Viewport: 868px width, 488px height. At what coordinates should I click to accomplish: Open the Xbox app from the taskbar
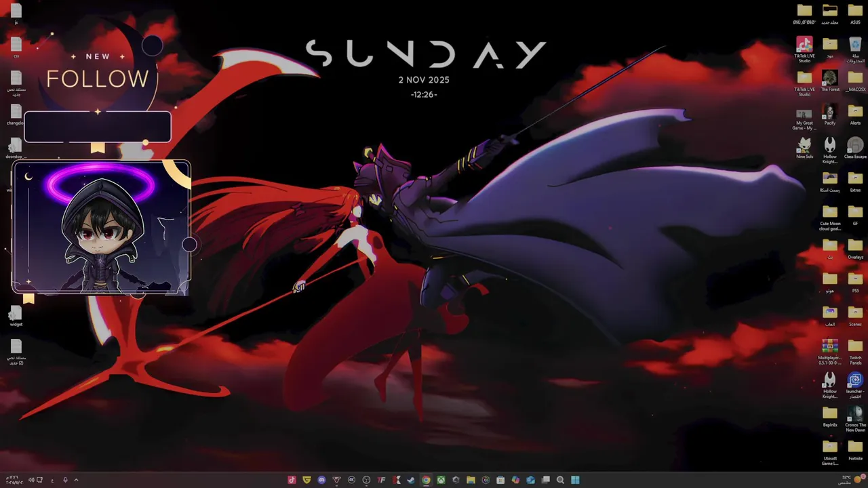(x=441, y=480)
